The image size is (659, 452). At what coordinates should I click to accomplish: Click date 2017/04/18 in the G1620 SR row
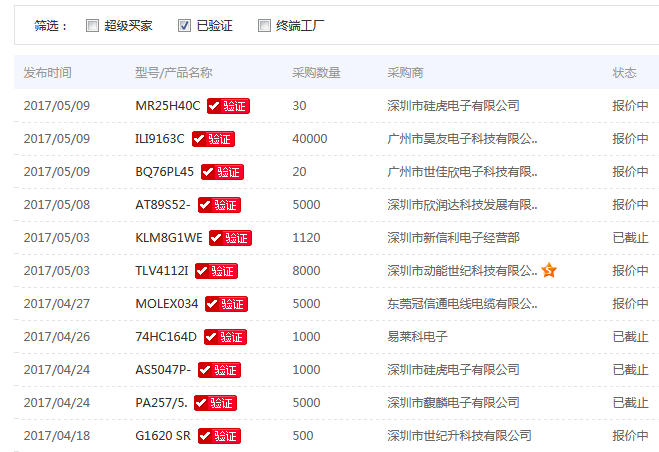click(57, 436)
